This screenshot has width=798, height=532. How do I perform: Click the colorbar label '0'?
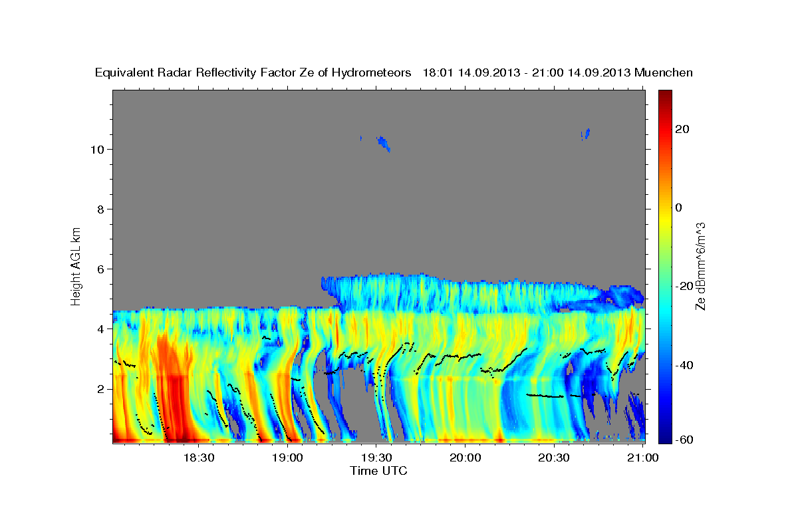pos(679,207)
